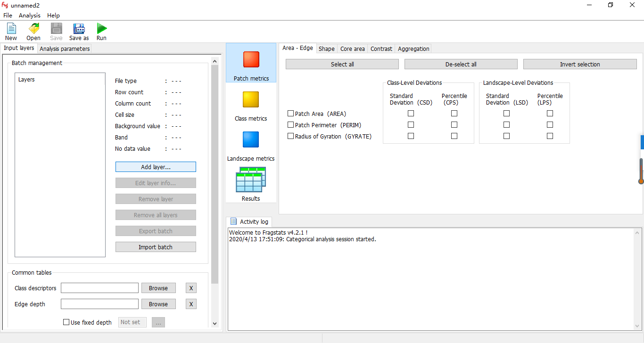644x343 pixels.
Task: Click the FRAGSTATS icon in the title bar
Action: pos(5,5)
